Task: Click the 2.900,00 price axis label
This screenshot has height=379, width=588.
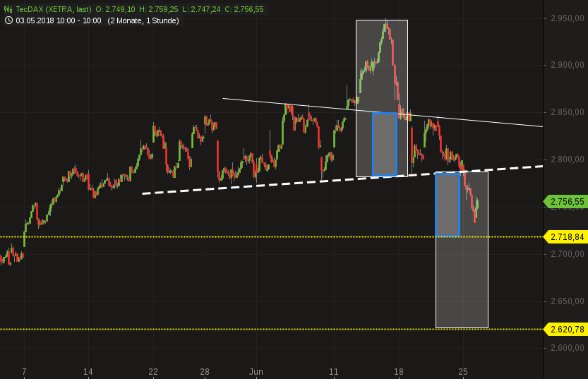Action: pos(568,65)
